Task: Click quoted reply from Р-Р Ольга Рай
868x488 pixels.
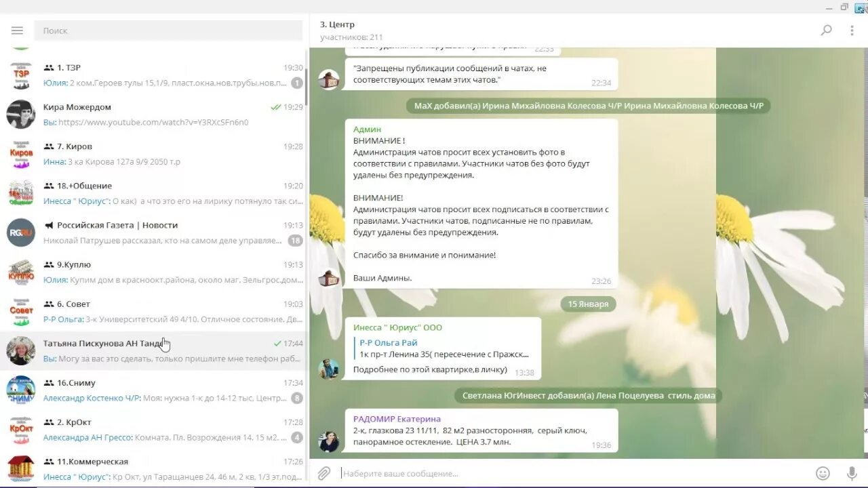Action: (443, 348)
